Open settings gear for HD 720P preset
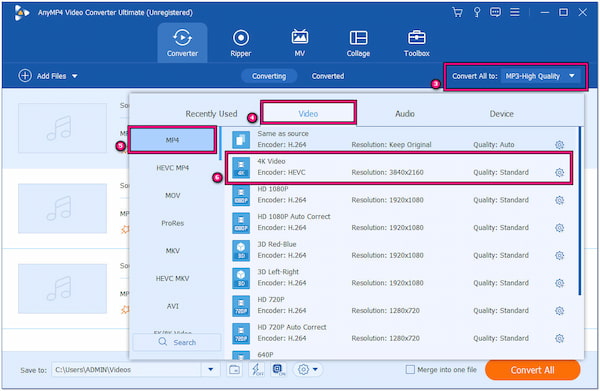This screenshot has height=391, width=600. point(559,311)
